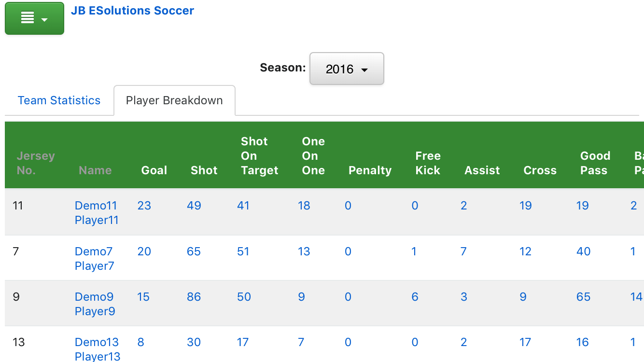The width and height of the screenshot is (644, 362).
Task: Sort by the Good Pass header
Action: 595,163
